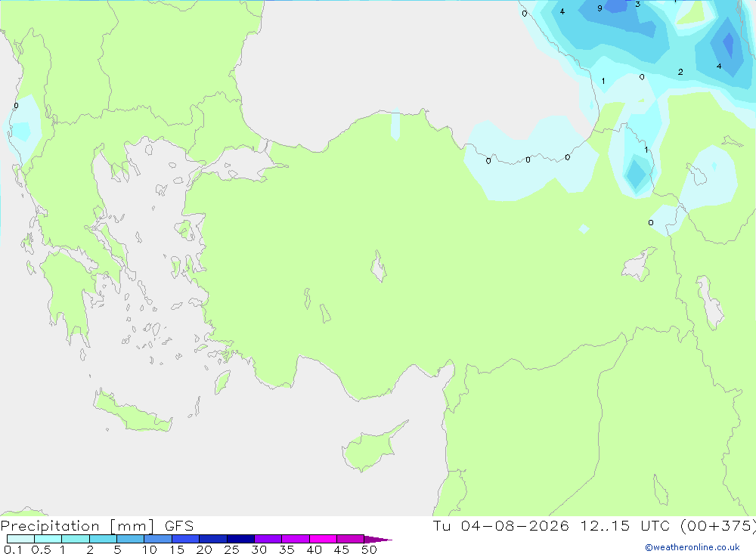Click the 2–5 mm legend color swatch
The image size is (756, 554).
(103, 539)
